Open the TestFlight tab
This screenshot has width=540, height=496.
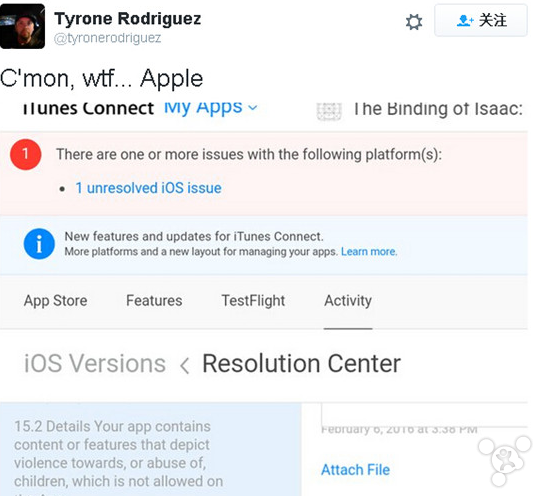pos(253,300)
